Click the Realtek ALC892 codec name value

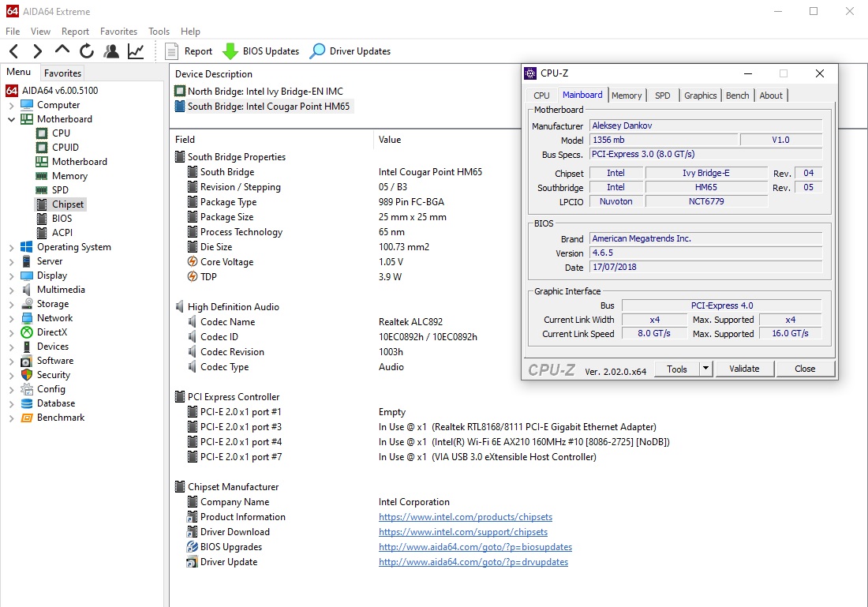tap(411, 322)
